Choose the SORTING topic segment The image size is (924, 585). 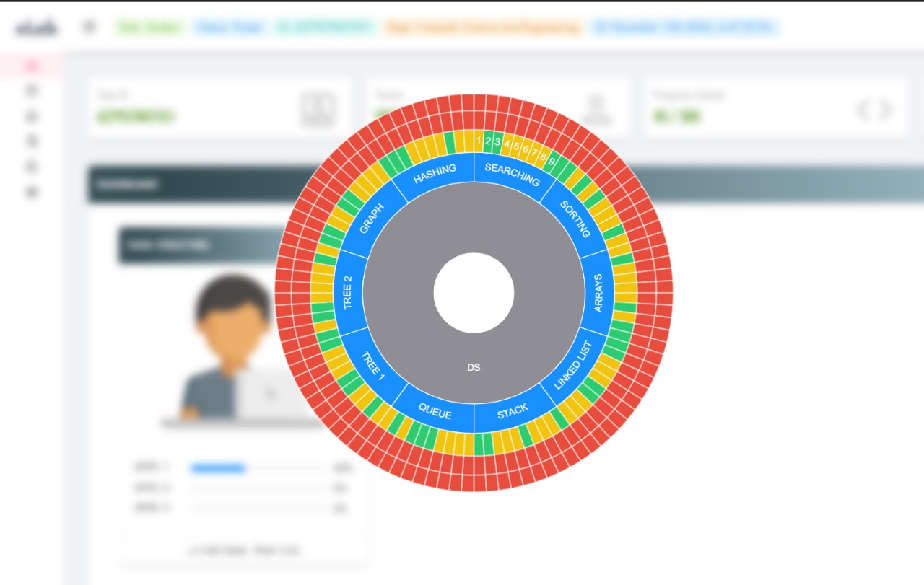pos(575,219)
